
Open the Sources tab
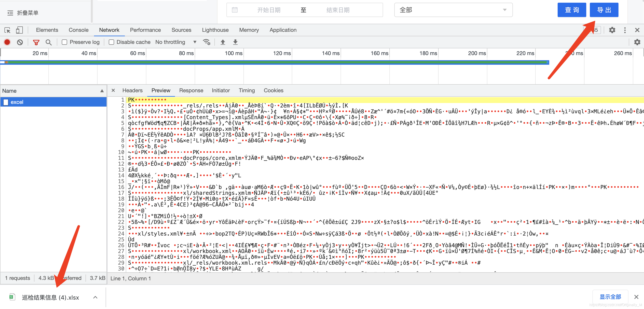181,30
